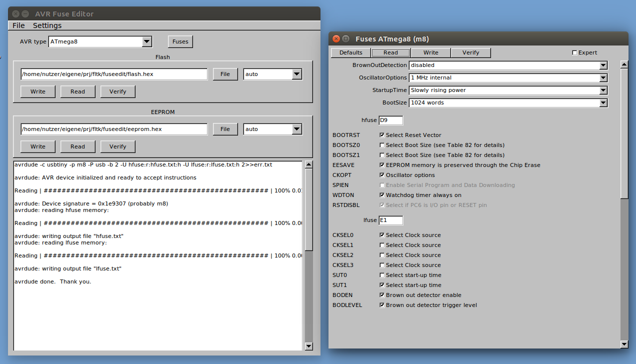This screenshot has width=636, height=364.
Task: Click the Write button in the Fuses window
Action: pyautogui.click(x=431, y=52)
